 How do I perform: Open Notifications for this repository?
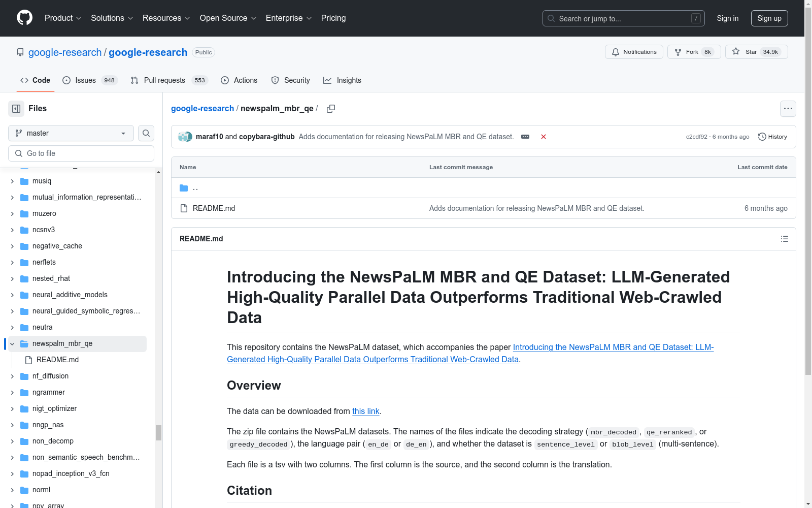[x=634, y=52]
